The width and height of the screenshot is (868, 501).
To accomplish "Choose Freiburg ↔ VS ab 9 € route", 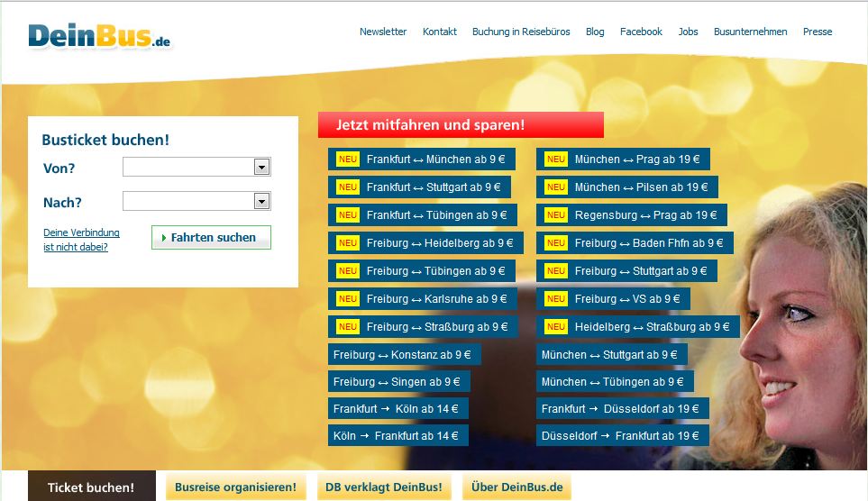I will click(613, 298).
